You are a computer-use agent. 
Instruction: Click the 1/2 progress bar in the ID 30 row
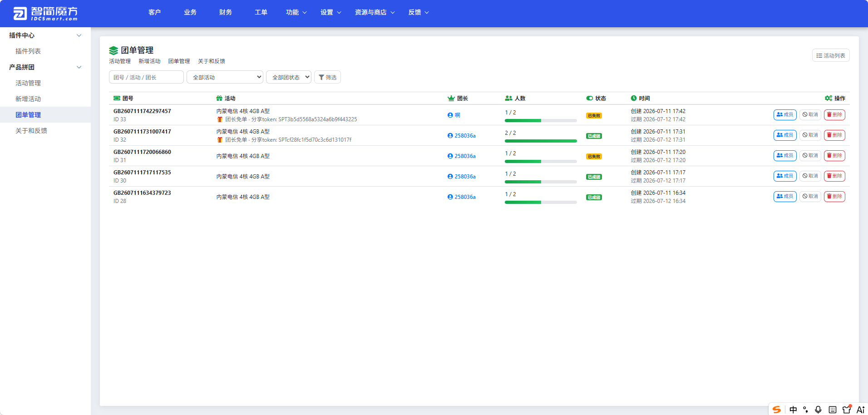tap(541, 182)
